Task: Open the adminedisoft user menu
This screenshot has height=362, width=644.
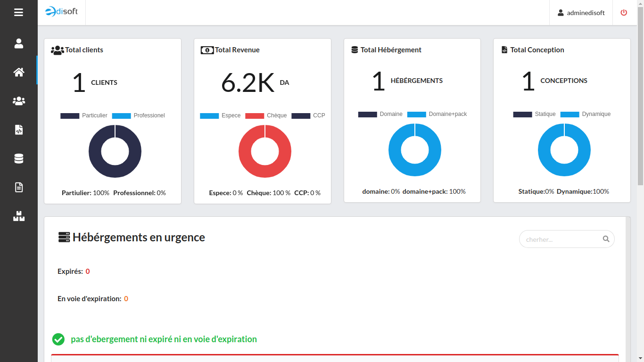Action: click(x=581, y=13)
